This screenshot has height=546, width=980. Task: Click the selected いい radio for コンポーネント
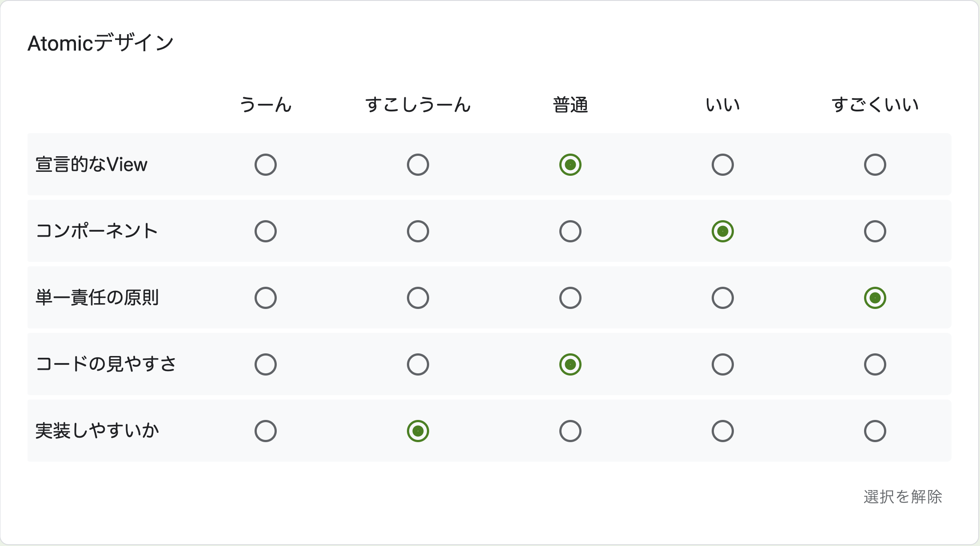coord(722,231)
